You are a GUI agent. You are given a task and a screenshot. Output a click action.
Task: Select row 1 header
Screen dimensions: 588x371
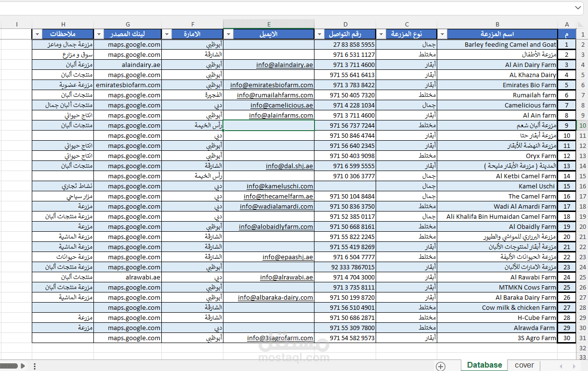point(582,34)
